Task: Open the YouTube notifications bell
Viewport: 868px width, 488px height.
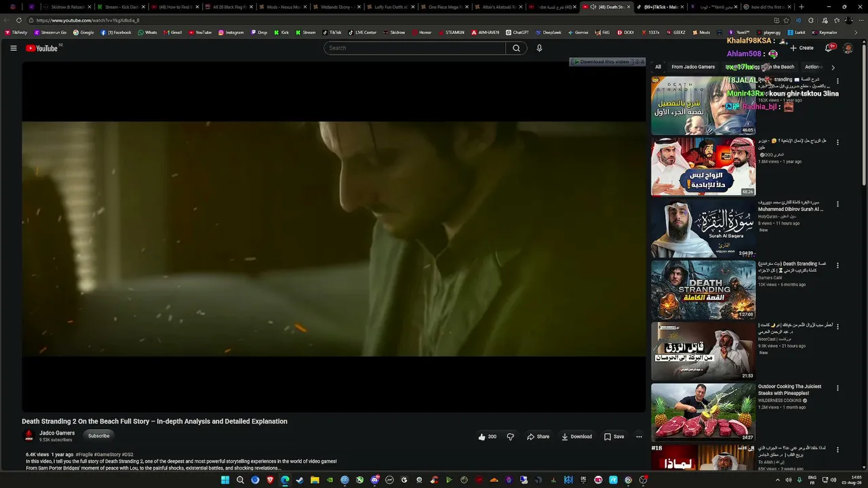Action: click(x=829, y=48)
